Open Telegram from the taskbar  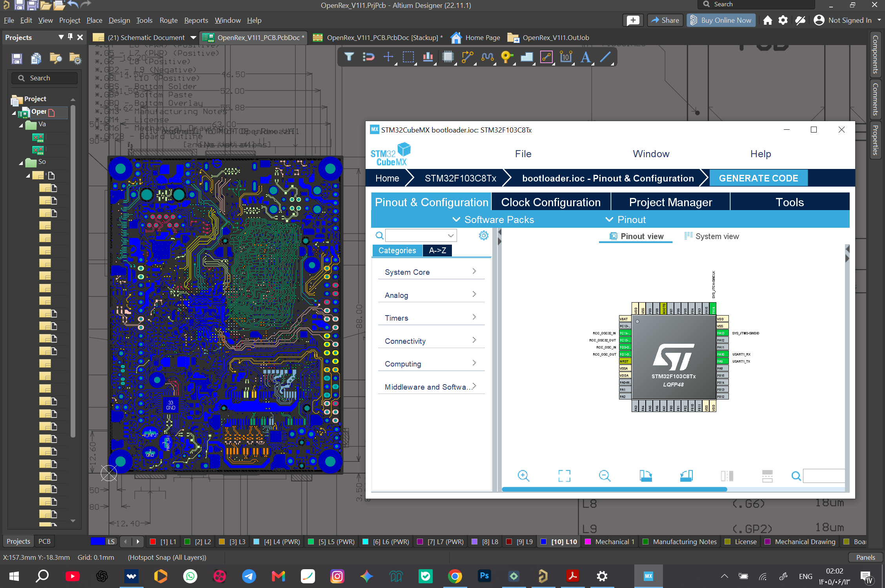[249, 576]
